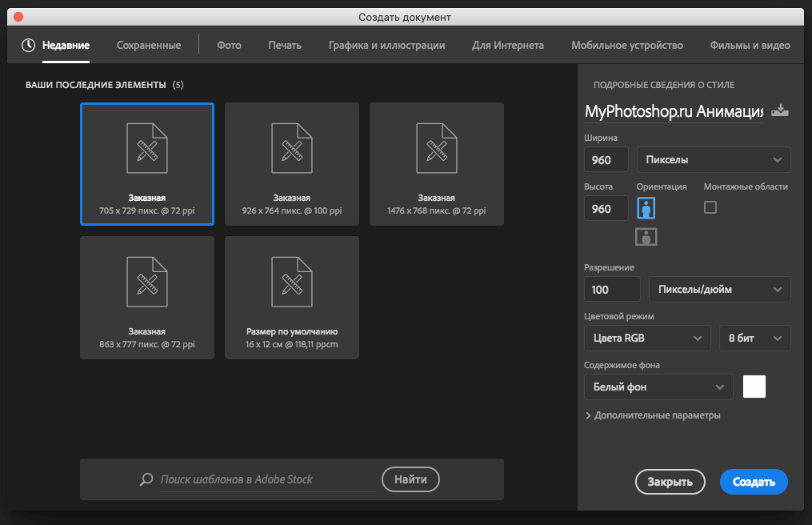
Task: Select the 705 x 729 custom preset
Action: [147, 164]
